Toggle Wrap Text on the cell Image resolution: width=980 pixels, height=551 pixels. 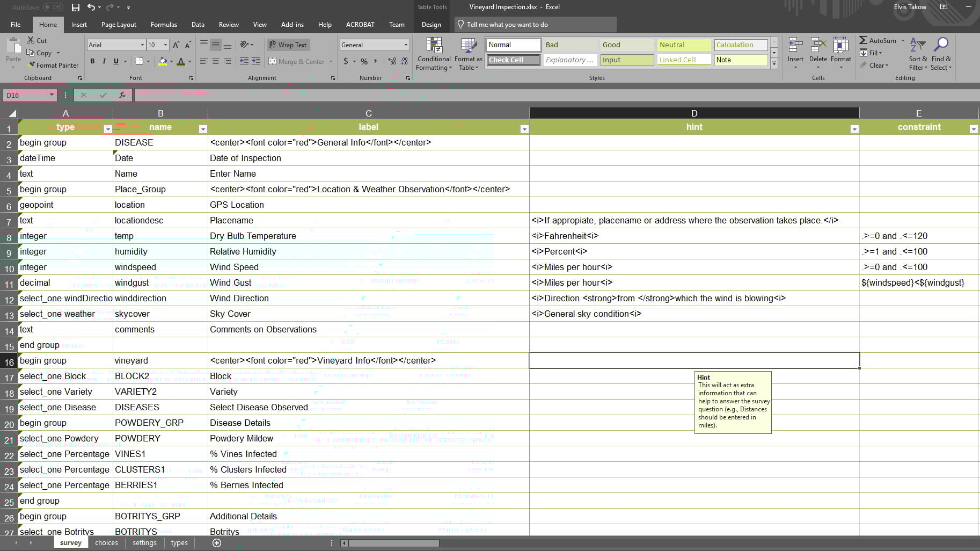pyautogui.click(x=288, y=45)
